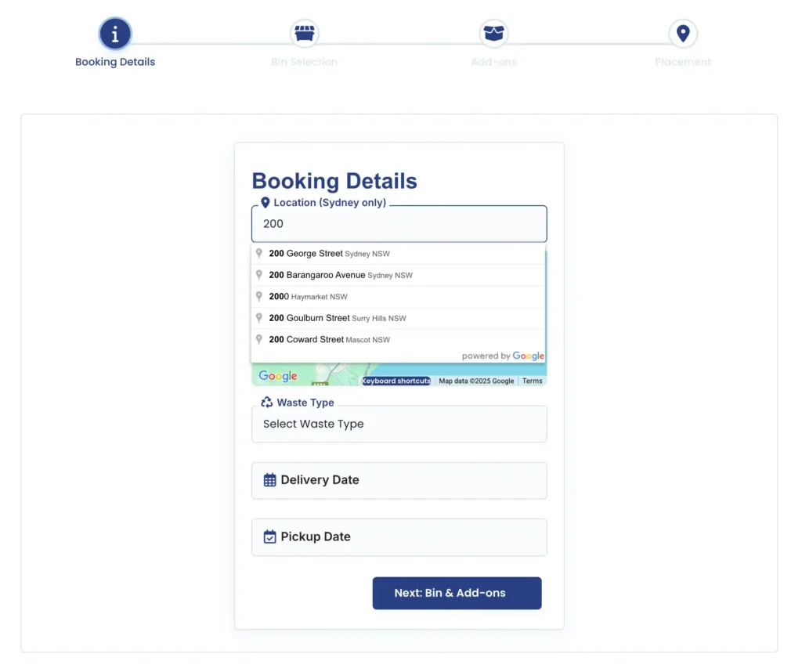Open the Delivery Date picker field
Image resolution: width=802 pixels, height=672 pixels.
(x=399, y=481)
